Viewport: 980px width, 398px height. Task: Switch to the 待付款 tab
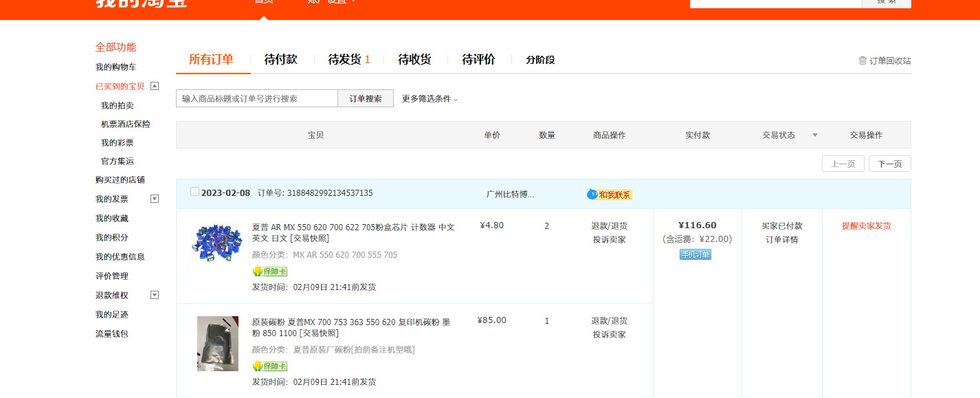point(280,60)
